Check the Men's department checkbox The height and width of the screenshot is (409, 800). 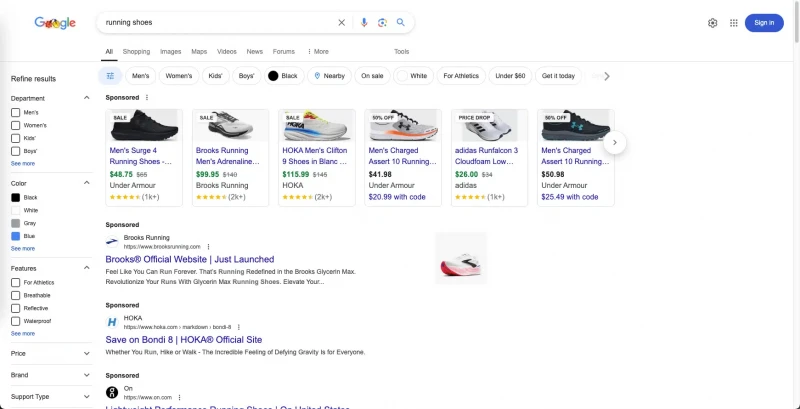[15, 112]
